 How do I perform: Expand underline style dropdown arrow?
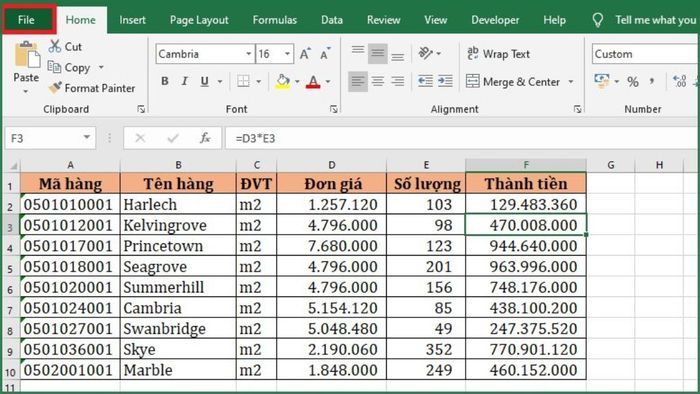220,82
